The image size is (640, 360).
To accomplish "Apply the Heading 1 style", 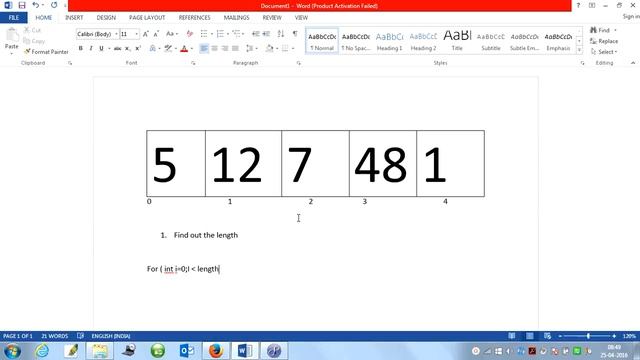I will (389, 41).
